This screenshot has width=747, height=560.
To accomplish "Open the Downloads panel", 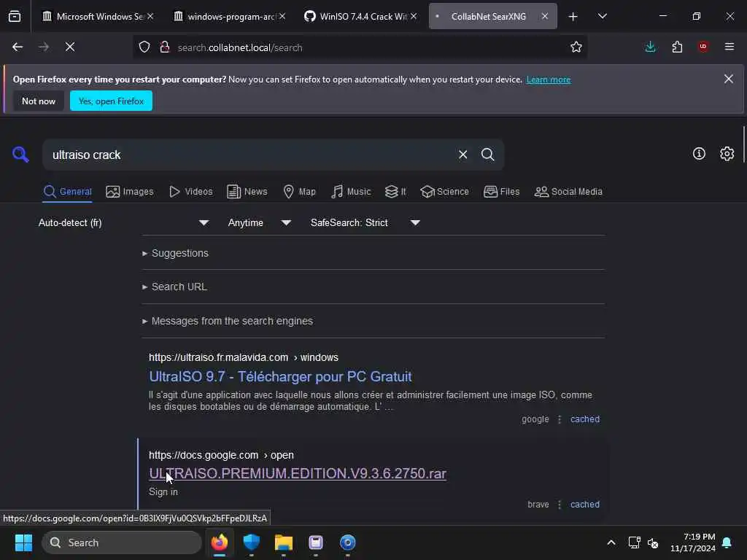I will [650, 47].
